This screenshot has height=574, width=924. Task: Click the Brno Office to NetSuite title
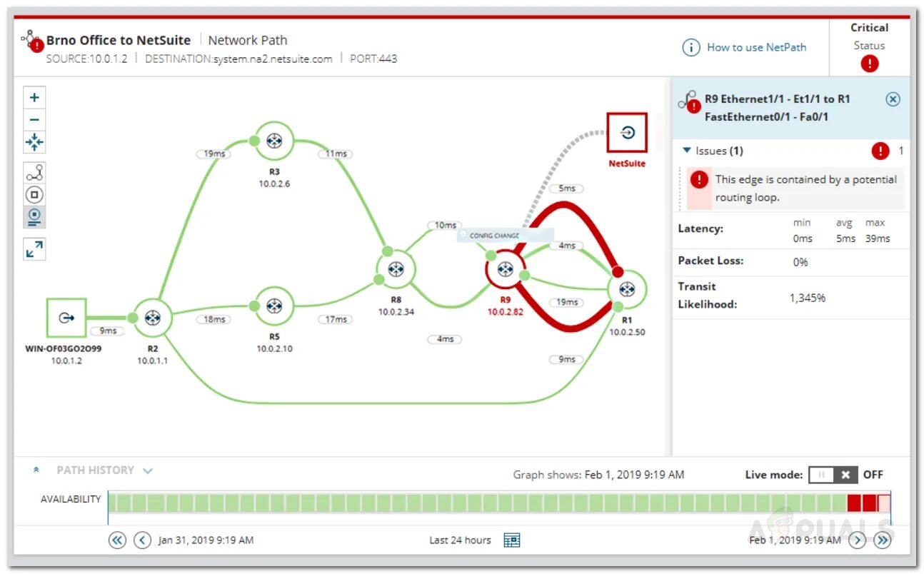tap(119, 40)
